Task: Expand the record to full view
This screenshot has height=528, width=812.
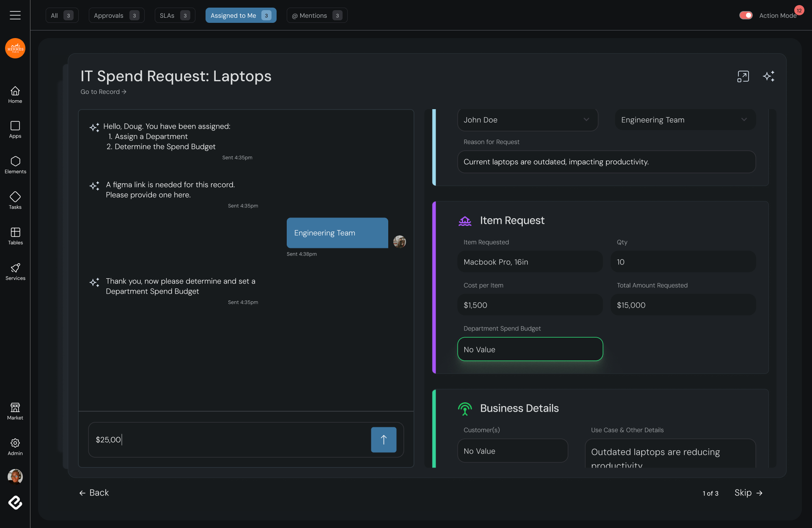Action: (743, 76)
